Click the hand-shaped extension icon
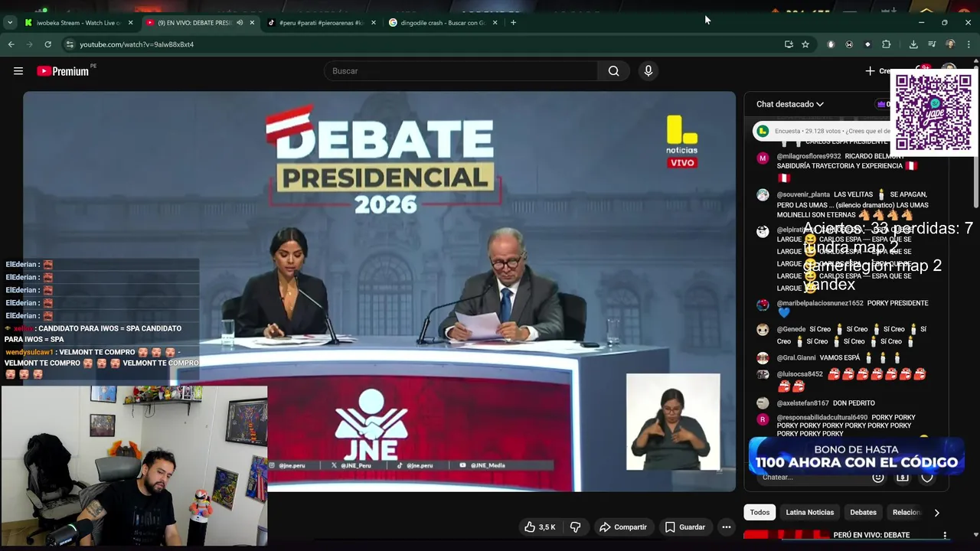The width and height of the screenshot is (980, 551). tap(831, 44)
